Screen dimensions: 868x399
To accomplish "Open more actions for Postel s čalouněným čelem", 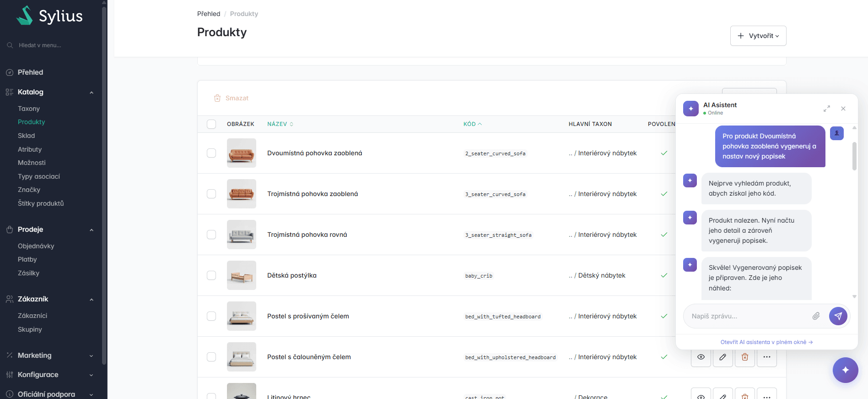I will (x=766, y=357).
